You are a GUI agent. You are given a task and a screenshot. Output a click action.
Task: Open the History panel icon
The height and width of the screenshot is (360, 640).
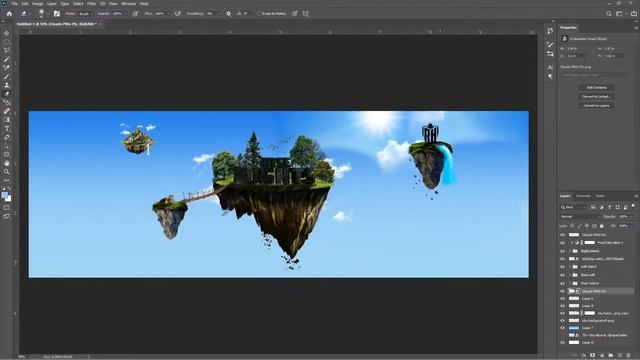coord(550,31)
